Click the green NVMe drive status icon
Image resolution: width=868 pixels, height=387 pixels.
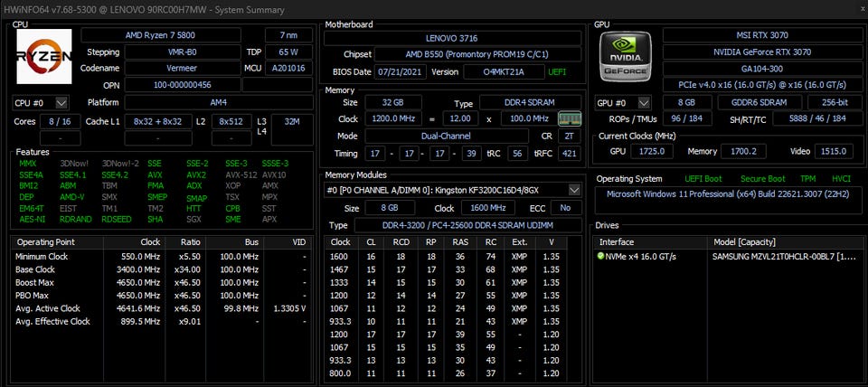click(600, 256)
